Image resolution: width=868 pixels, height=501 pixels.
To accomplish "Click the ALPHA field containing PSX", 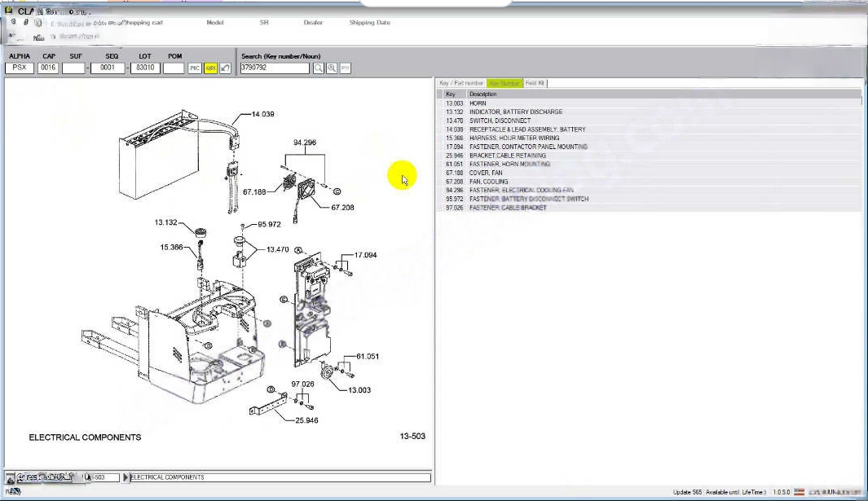I will 20,68.
